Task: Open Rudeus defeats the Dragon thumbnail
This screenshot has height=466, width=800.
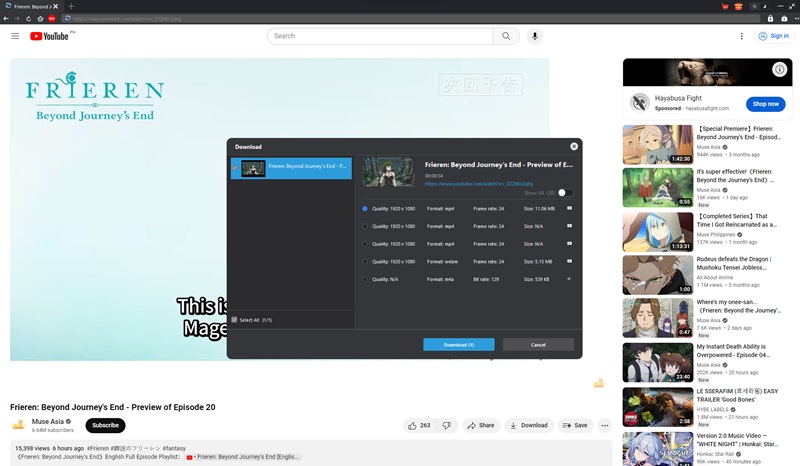Action: [658, 275]
